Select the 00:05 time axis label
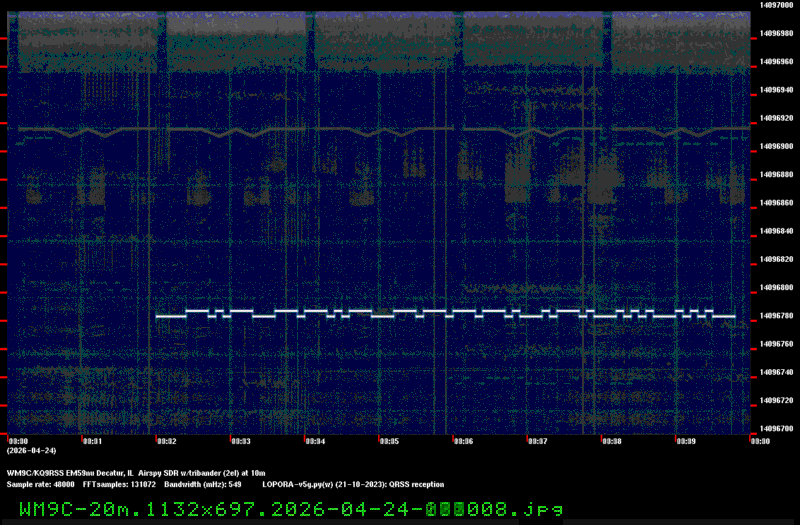800x525 pixels. [389, 441]
